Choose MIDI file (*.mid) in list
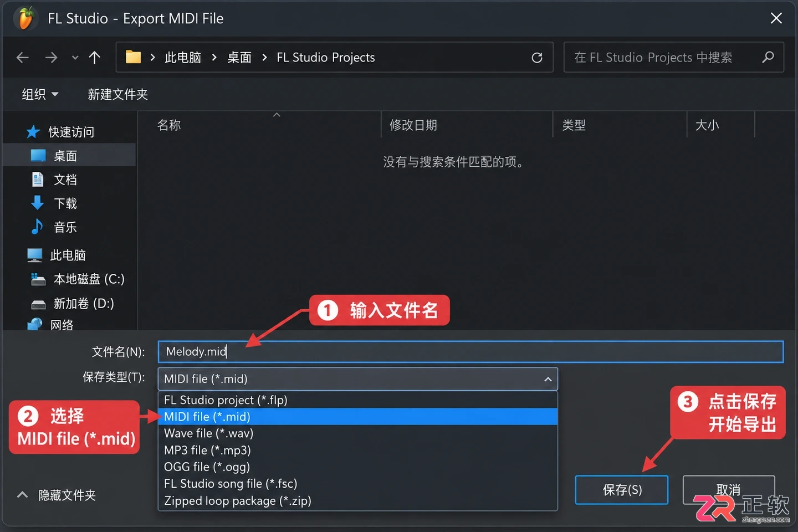Screen dimensions: 798x532 [358, 417]
